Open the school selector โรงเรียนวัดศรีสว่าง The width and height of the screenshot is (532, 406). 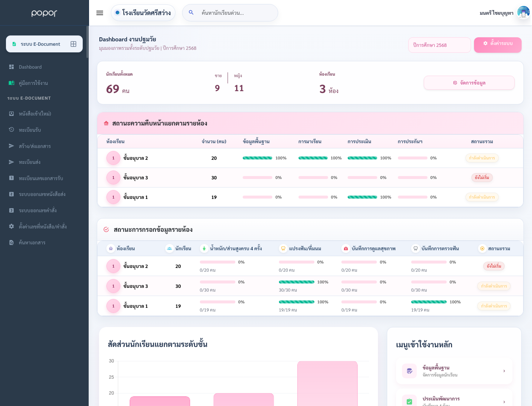click(143, 13)
